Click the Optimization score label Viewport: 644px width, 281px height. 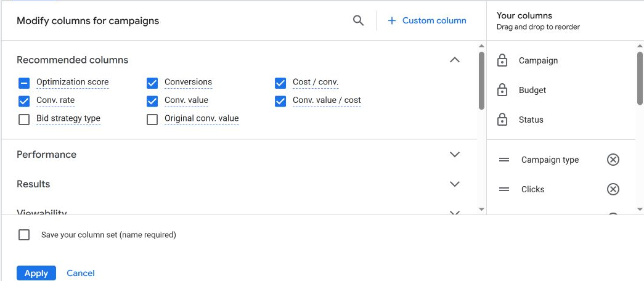coord(73,82)
